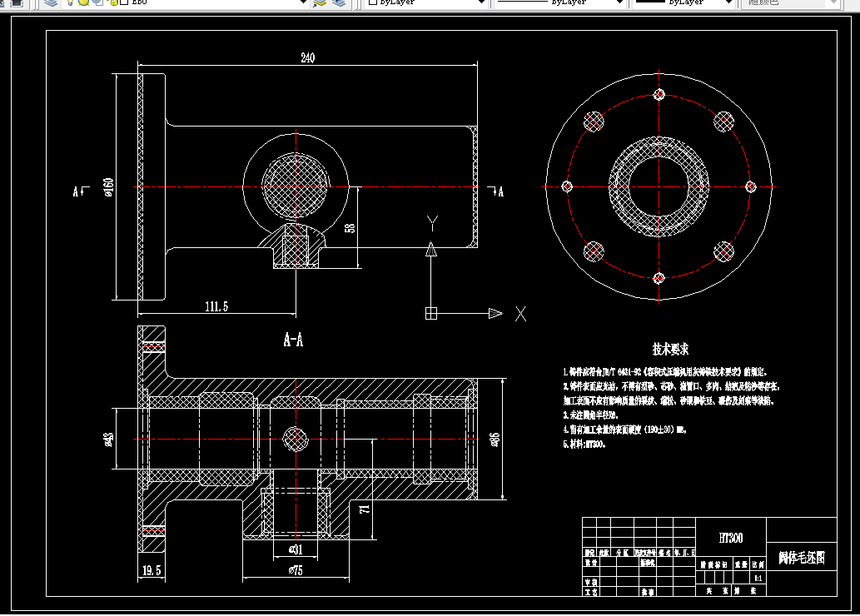Select the ø43 bore dimension text
The width and height of the screenshot is (860, 616).
coord(108,440)
